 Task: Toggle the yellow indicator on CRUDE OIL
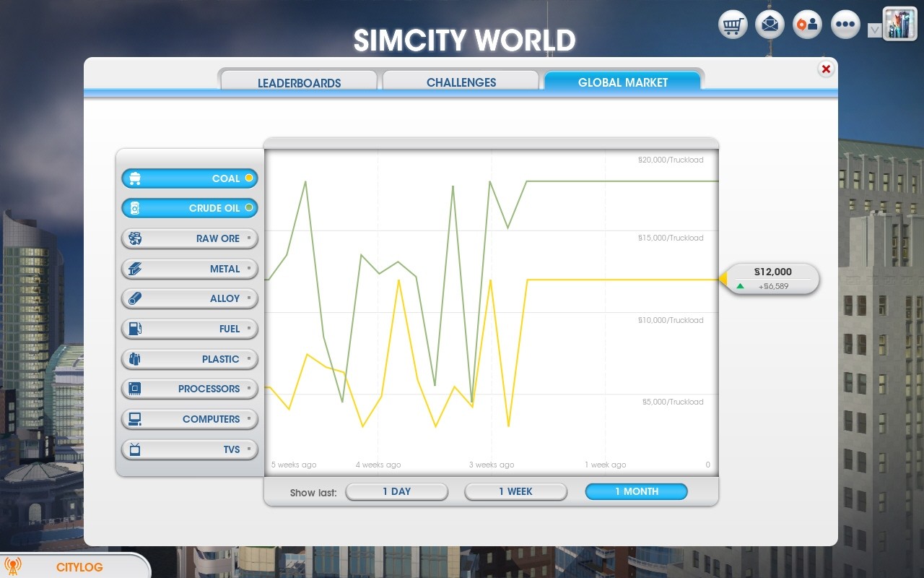pos(248,208)
